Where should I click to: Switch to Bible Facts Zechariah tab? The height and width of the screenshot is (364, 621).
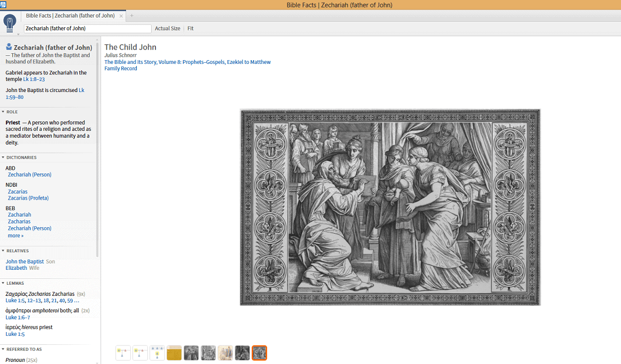(x=70, y=16)
